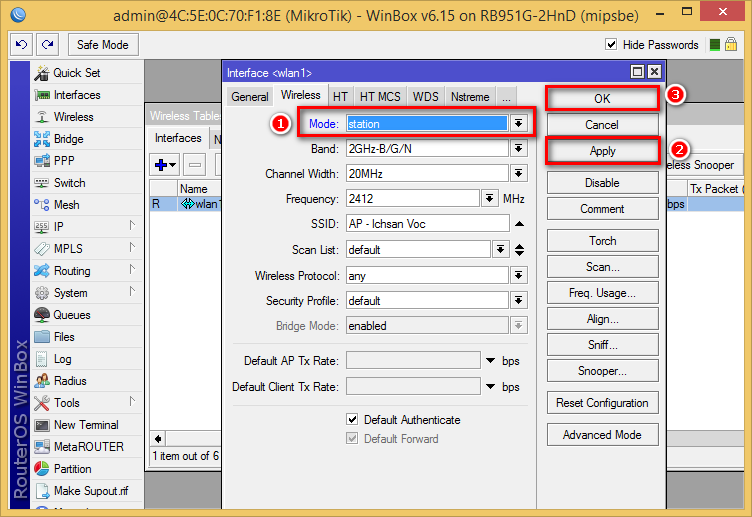
Task: Open PPP section in sidebar
Action: coord(64,161)
